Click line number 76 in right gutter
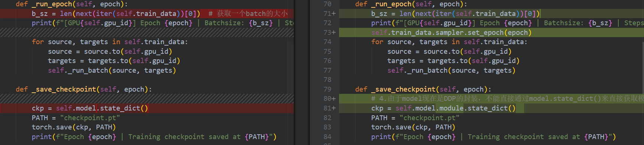This screenshot has width=644, height=145. click(x=327, y=61)
